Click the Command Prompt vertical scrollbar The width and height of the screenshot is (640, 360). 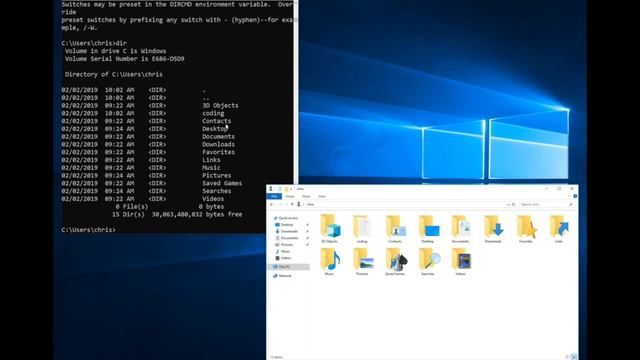(296, 92)
